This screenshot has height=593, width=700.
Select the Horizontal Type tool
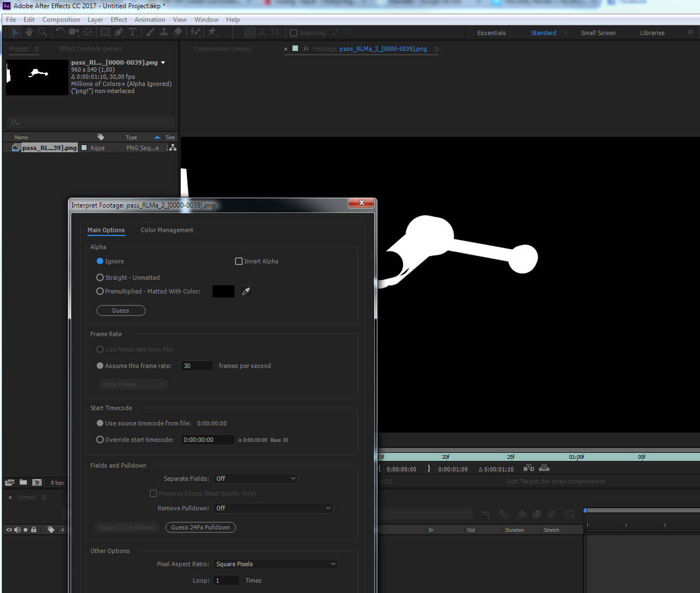click(133, 32)
